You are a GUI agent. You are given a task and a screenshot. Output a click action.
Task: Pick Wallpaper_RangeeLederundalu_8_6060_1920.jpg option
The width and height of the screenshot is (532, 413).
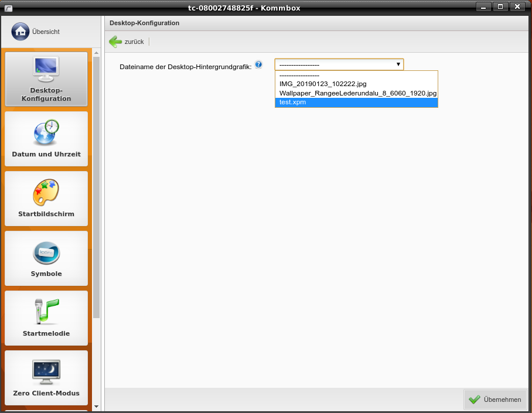click(x=356, y=93)
